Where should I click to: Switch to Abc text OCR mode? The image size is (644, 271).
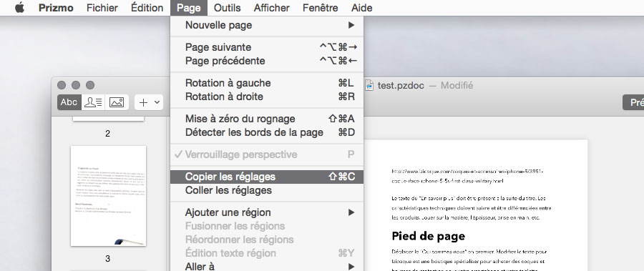(x=69, y=102)
